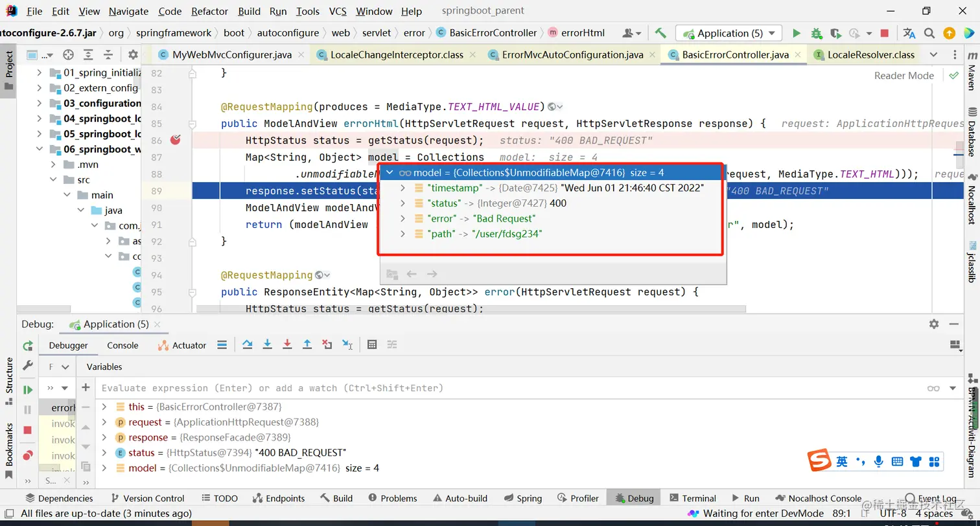The height and width of the screenshot is (526, 980).
Task: Expand all in Project panel
Action: coord(88,55)
